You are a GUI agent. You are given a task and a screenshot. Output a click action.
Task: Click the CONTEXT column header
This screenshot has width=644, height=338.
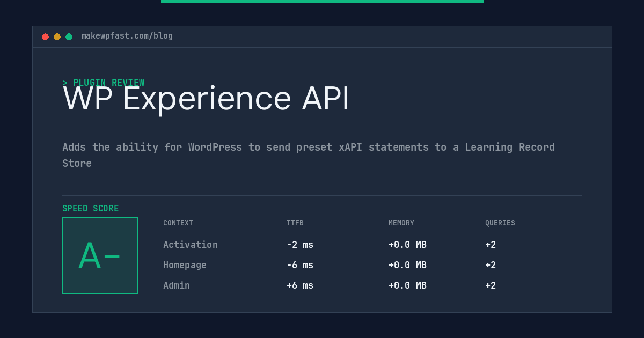(178, 223)
